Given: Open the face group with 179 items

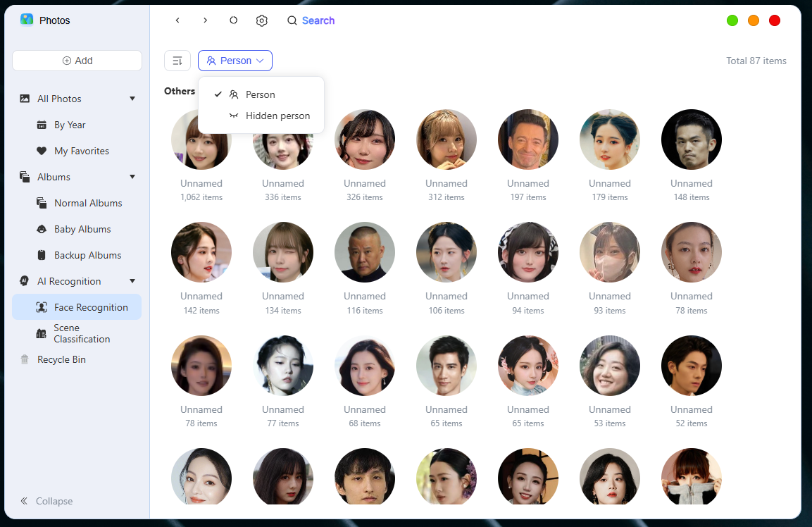Looking at the screenshot, I should click(x=610, y=139).
